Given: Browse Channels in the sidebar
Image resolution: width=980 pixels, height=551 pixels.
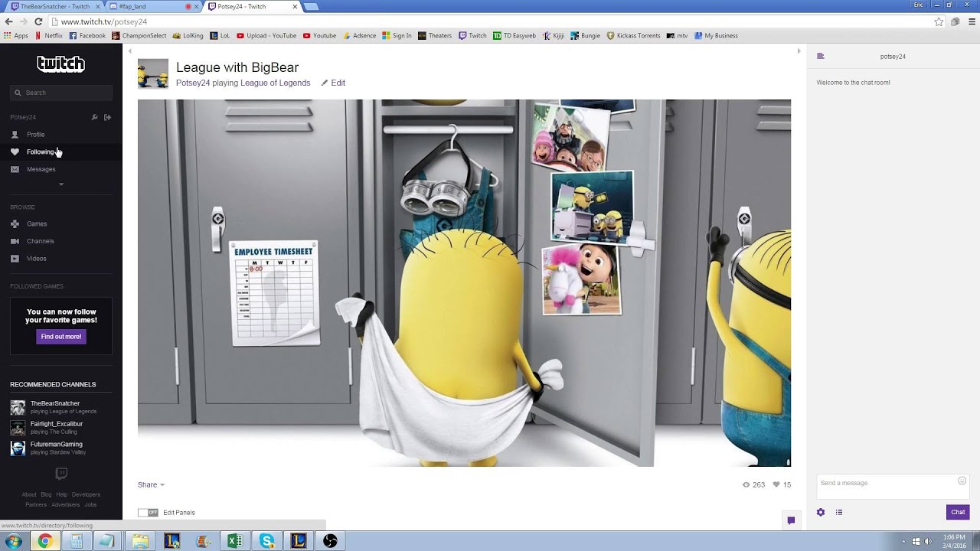Looking at the screenshot, I should pos(41,241).
